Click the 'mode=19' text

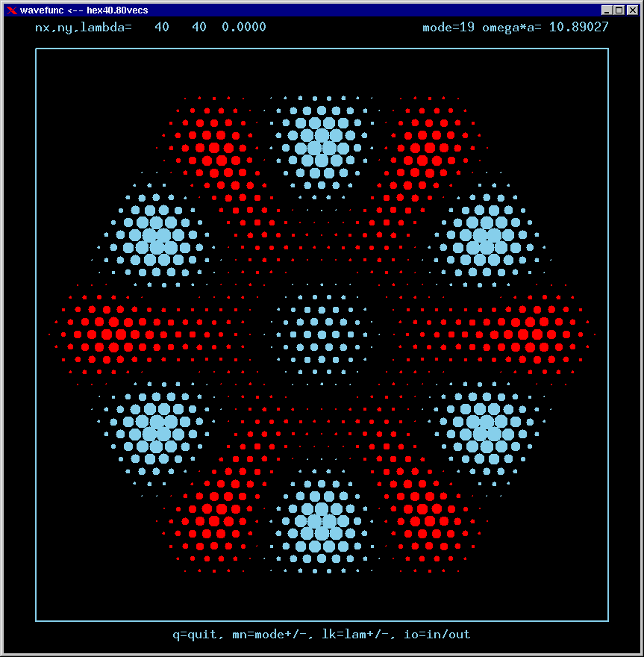(448, 27)
